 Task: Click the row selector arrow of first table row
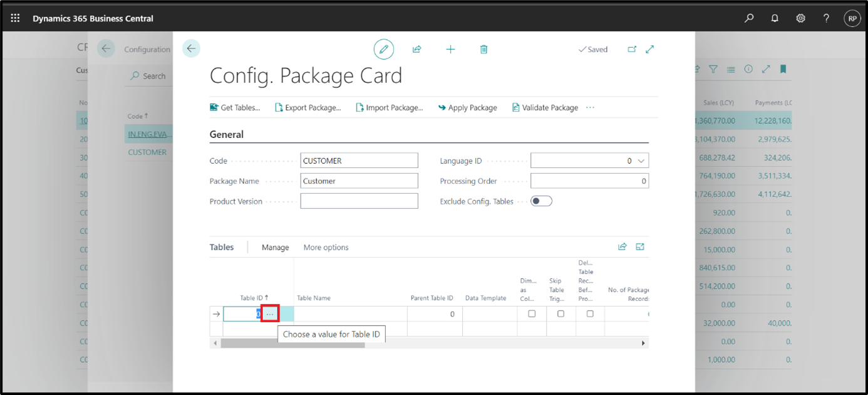pyautogui.click(x=217, y=313)
